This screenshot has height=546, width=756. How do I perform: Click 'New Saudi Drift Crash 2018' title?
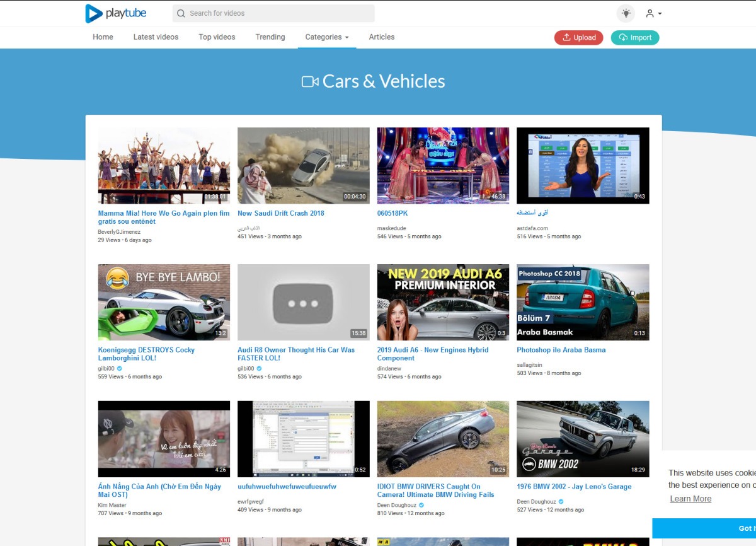(281, 213)
